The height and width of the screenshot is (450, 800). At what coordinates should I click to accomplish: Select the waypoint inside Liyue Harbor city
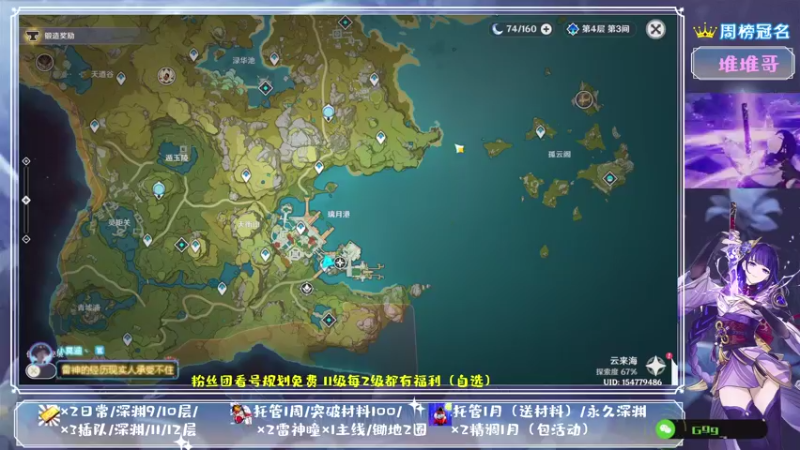point(301,228)
